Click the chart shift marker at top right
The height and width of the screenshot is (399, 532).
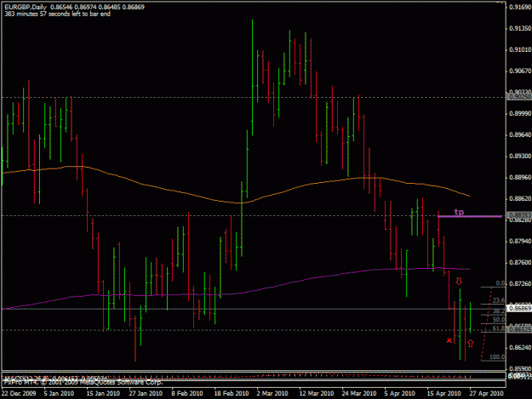point(501,2)
